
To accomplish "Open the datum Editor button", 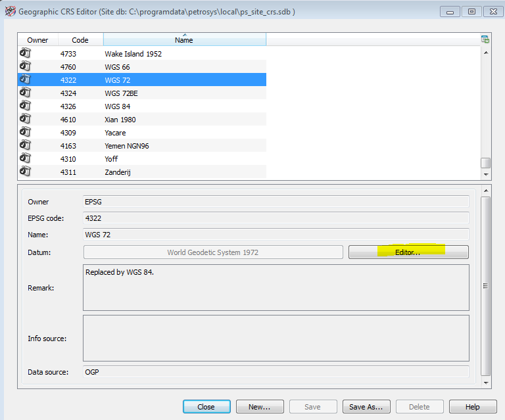I will (x=408, y=252).
